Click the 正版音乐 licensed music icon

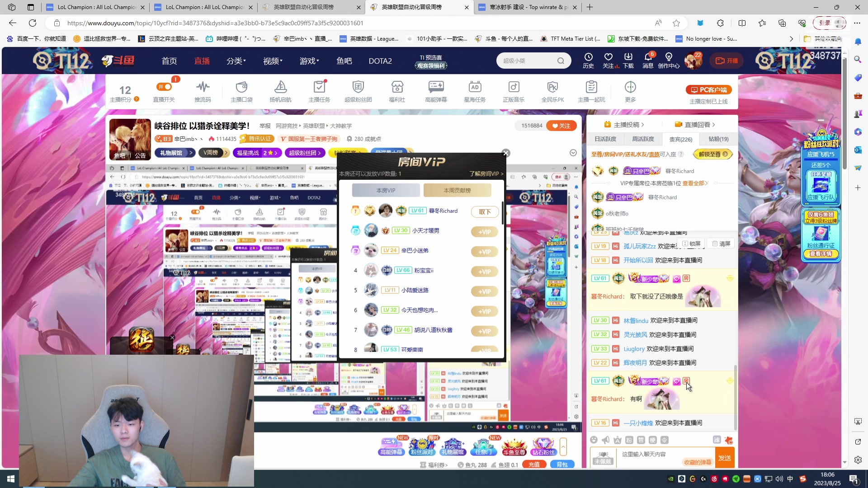coord(514,87)
